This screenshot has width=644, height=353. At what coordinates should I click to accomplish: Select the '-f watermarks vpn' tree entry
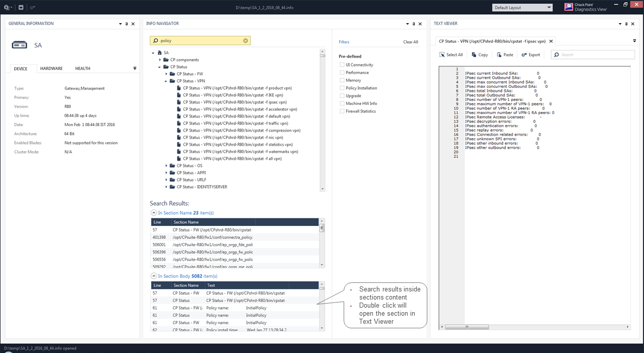(x=240, y=152)
